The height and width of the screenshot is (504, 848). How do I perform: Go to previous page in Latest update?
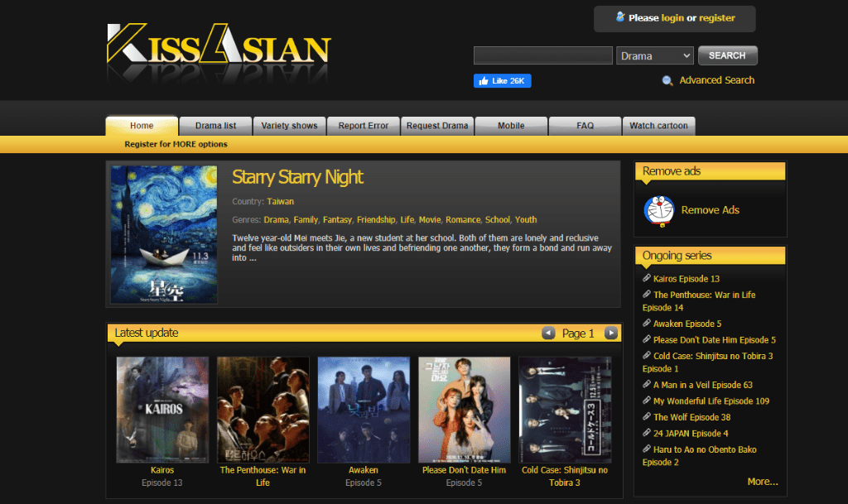[x=548, y=333]
